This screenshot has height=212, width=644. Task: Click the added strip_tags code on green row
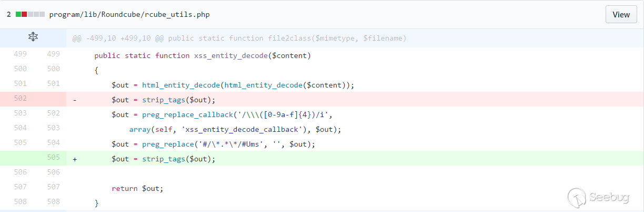tap(164, 159)
